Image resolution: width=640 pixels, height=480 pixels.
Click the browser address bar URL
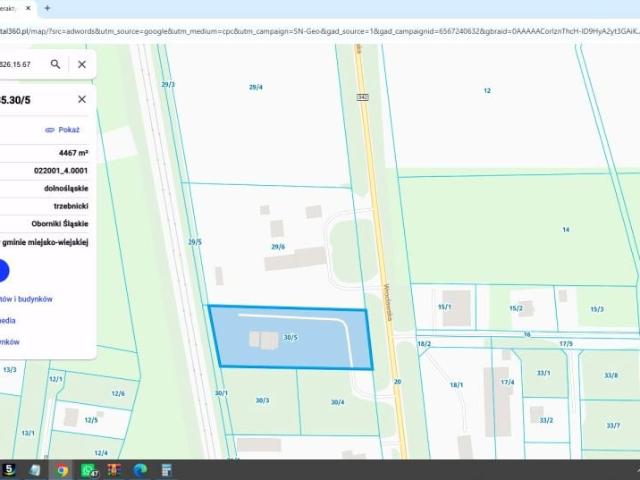[x=320, y=31]
